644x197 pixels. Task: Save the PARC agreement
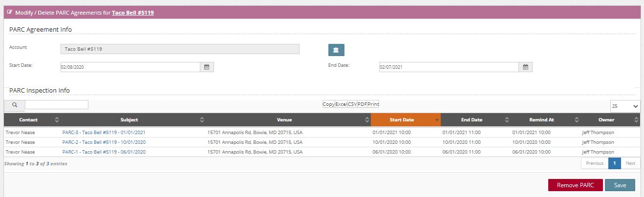coord(620,185)
